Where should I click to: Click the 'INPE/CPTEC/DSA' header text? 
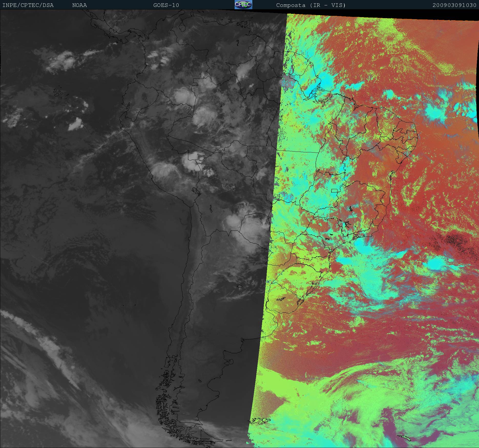coord(28,5)
